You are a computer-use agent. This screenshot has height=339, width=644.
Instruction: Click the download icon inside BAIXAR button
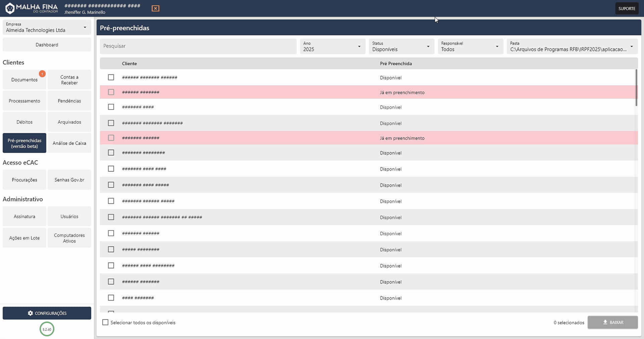coord(604,322)
